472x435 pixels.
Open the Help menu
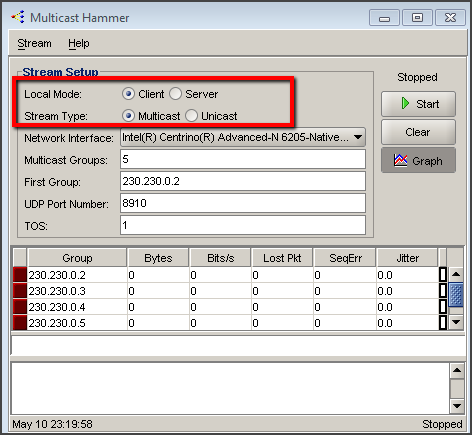pos(79,43)
